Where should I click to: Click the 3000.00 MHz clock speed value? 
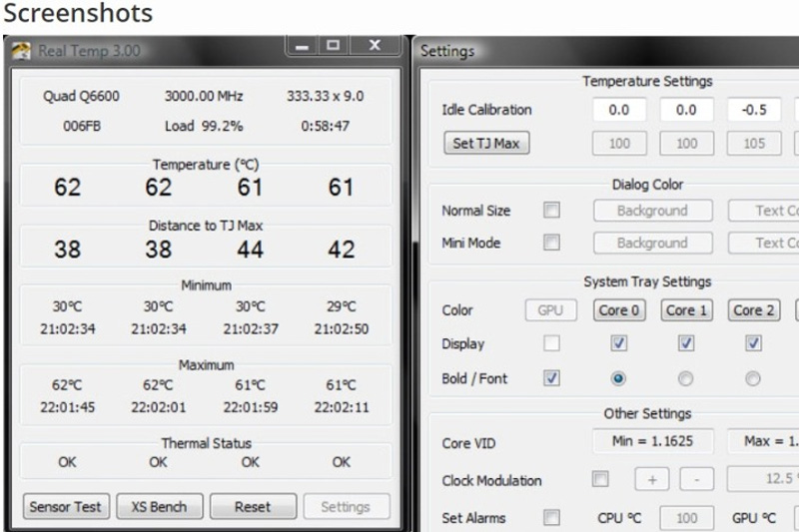click(x=204, y=96)
